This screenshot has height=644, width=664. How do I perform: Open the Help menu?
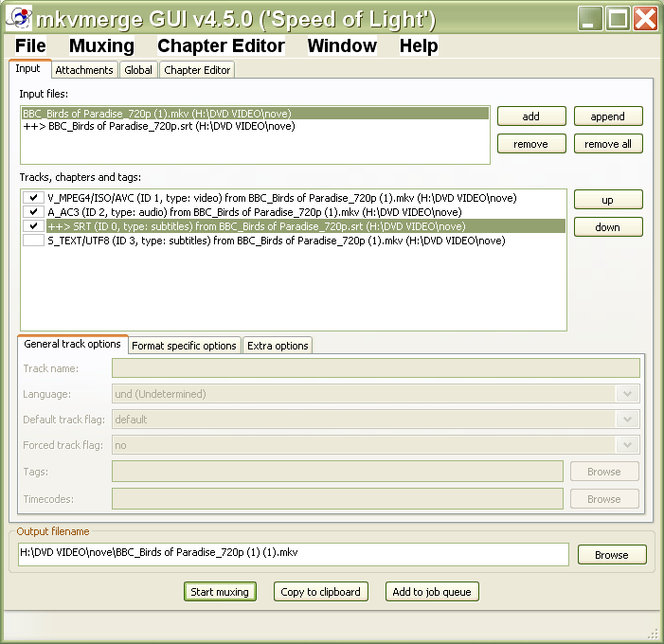pos(419,45)
